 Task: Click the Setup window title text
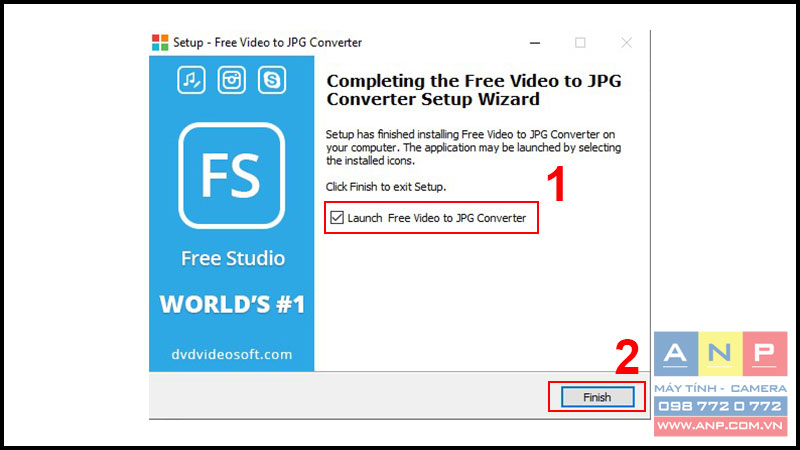click(267, 42)
